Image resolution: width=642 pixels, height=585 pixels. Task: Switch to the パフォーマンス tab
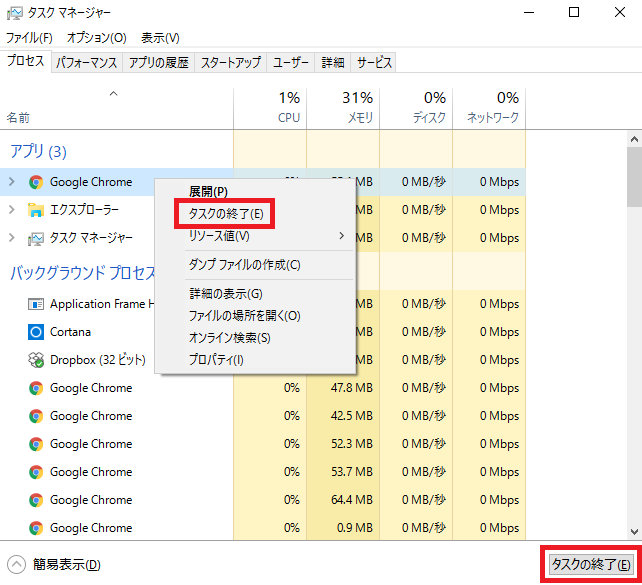point(87,63)
